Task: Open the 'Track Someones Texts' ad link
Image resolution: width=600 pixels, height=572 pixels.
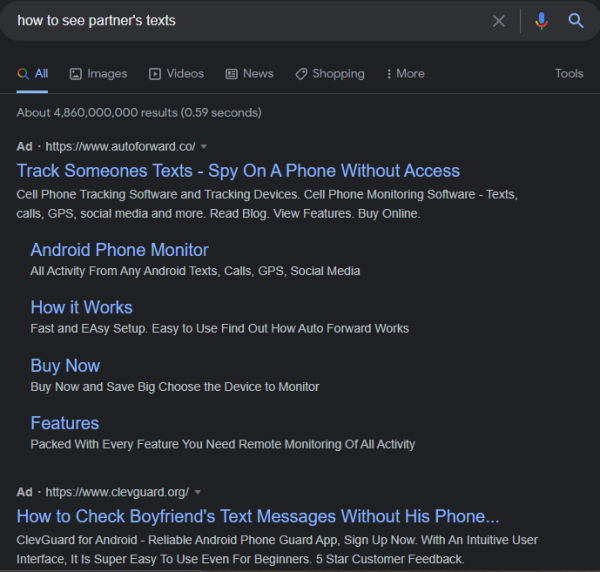Action: pos(238,171)
